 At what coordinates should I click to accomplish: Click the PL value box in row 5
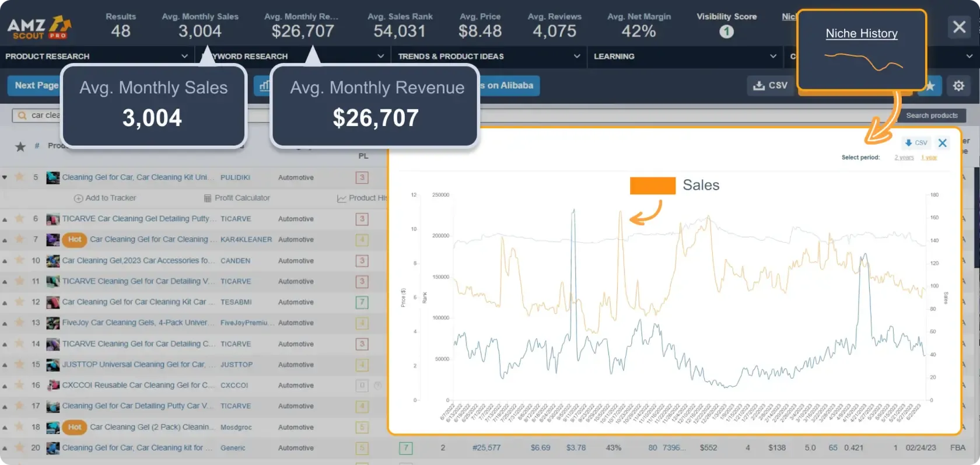(x=362, y=177)
